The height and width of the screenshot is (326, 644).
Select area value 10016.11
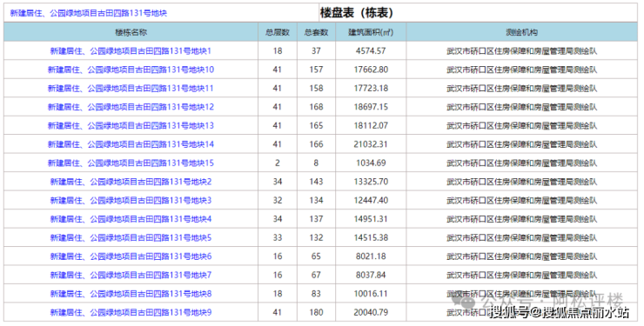(371, 294)
